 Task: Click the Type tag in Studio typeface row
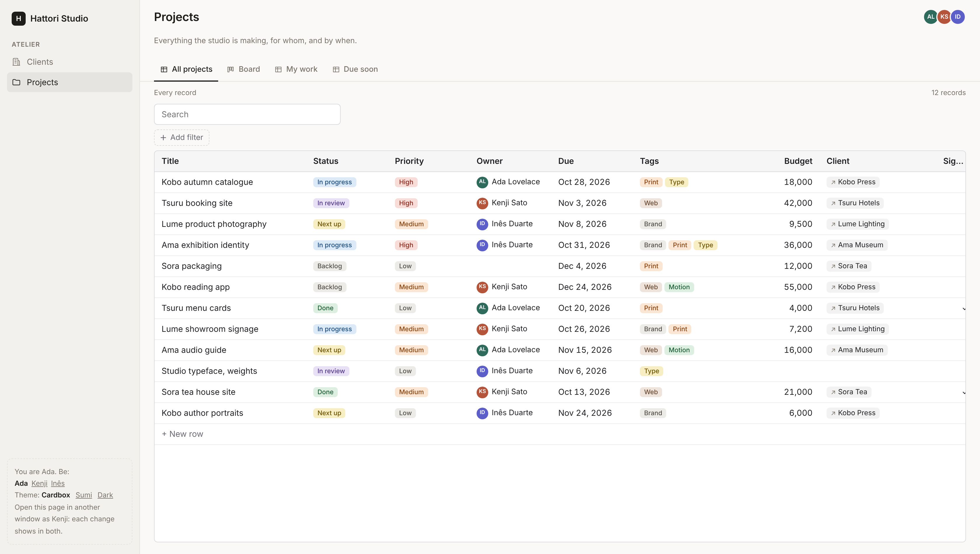tap(651, 371)
